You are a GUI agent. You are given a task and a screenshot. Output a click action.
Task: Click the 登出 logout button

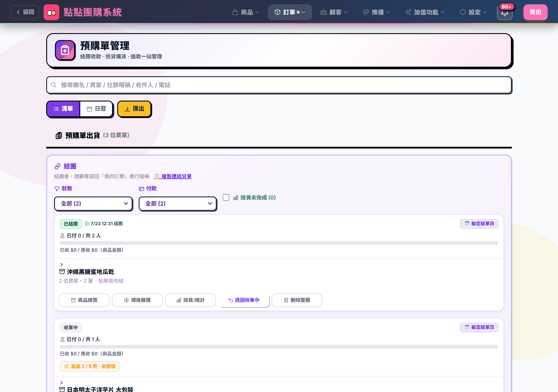point(535,12)
